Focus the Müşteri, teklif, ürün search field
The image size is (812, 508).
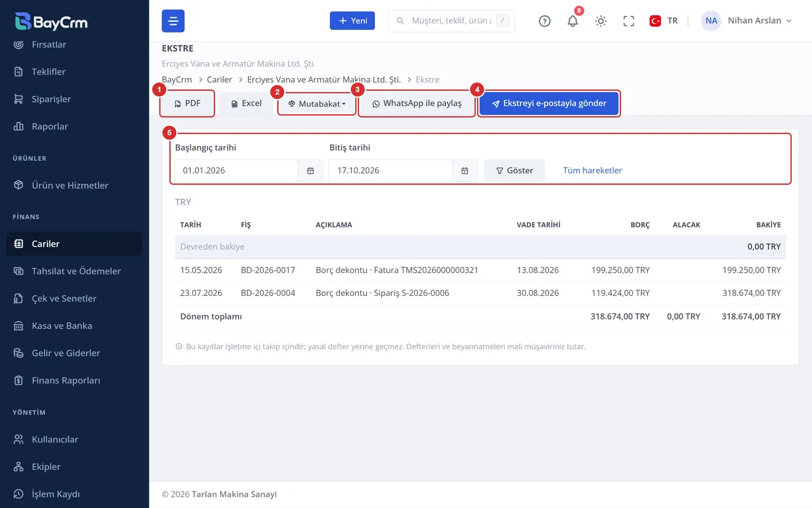click(x=452, y=21)
